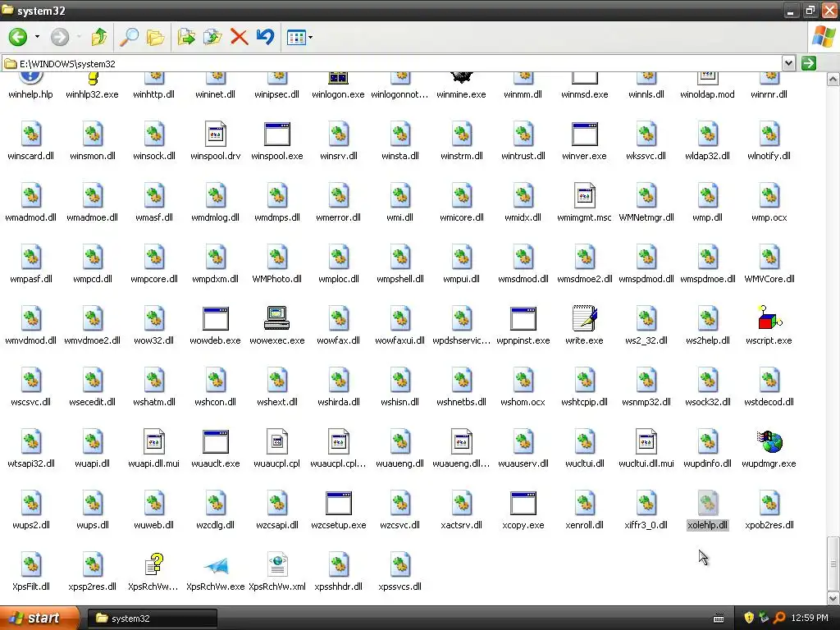Click the Copy To toolbar icon
This screenshot has width=840, height=630.
point(212,37)
